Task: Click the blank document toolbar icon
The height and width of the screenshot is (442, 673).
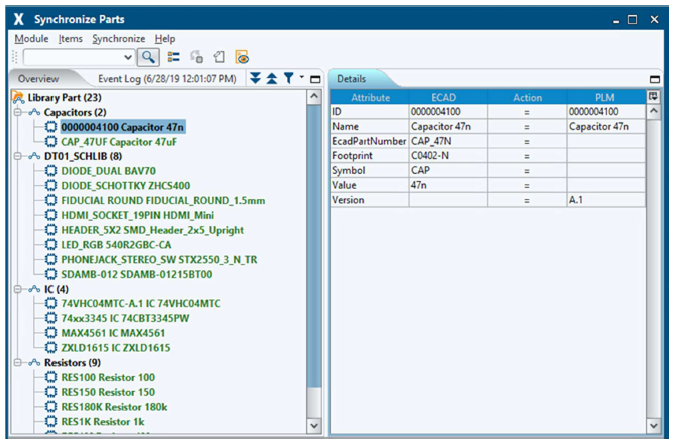Action: (218, 58)
